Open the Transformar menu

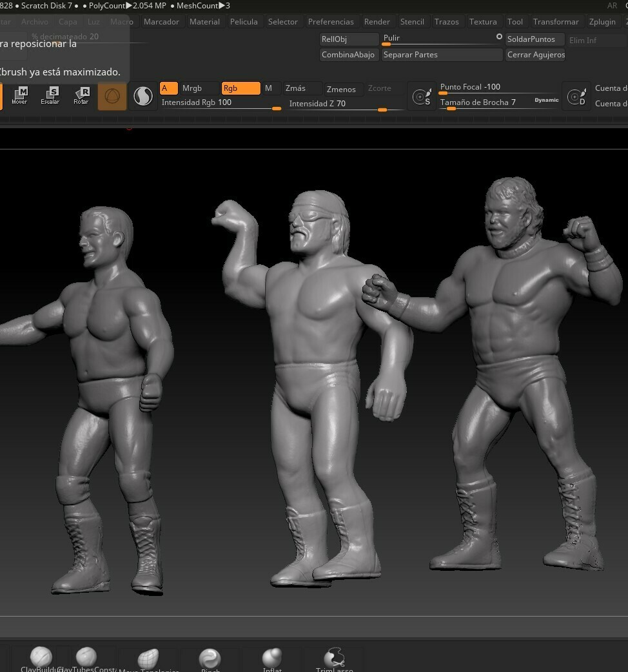556,22
